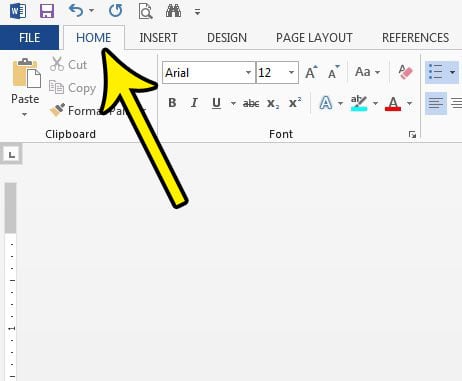Click the tab stop selector box

click(12, 154)
